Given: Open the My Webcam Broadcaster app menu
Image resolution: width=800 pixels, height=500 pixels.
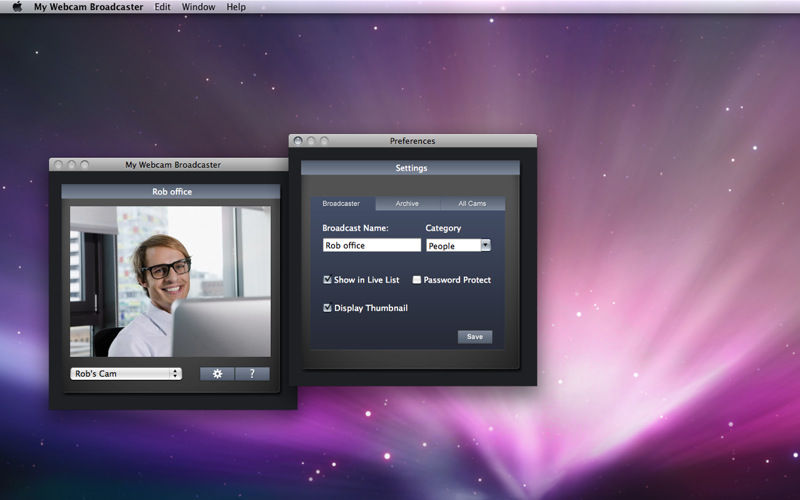Looking at the screenshot, I should coord(88,7).
